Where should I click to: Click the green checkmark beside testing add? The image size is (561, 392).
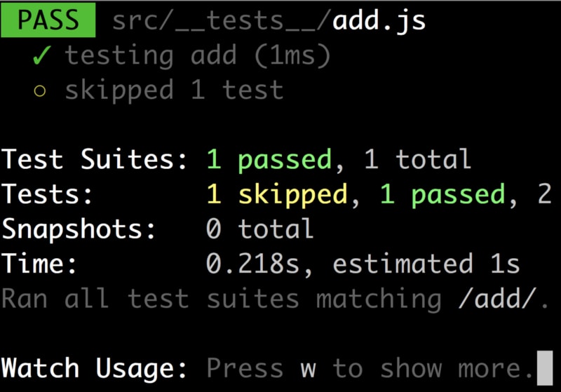41,55
